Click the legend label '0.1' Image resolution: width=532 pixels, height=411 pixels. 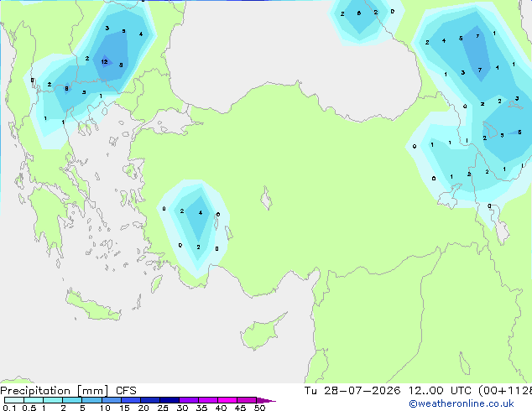(9, 408)
